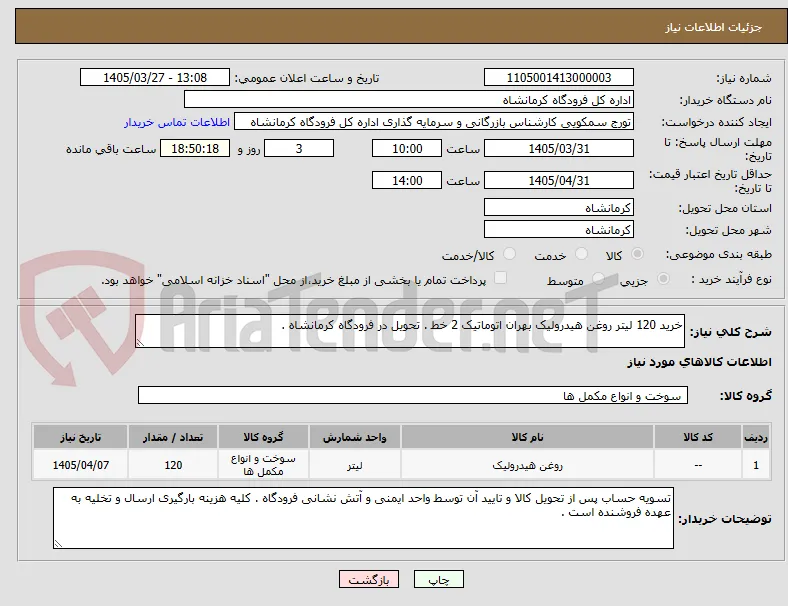788x606 pixels.
Task: Click the remaining days field showing 3
Action: point(299,149)
